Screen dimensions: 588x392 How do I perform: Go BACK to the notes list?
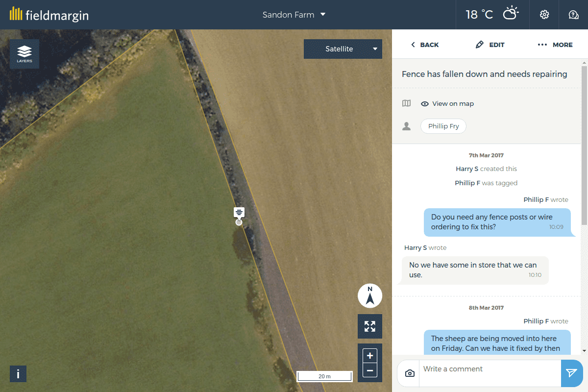coord(424,45)
